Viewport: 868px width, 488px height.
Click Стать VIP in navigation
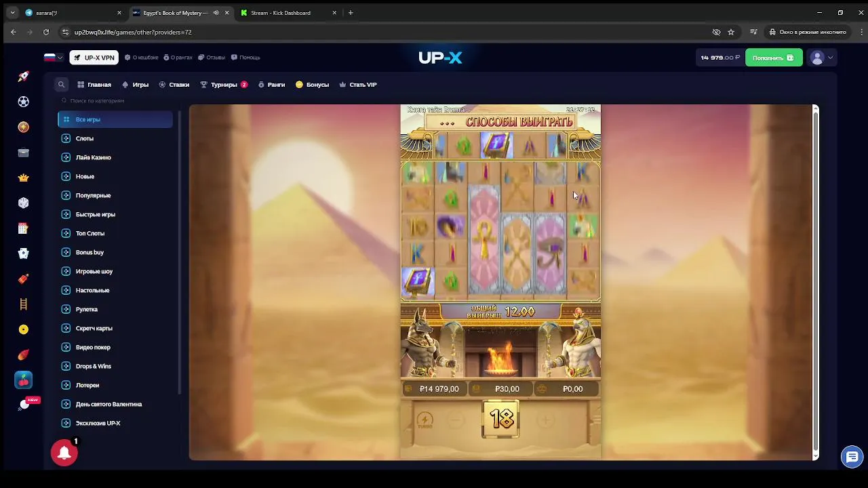357,85
